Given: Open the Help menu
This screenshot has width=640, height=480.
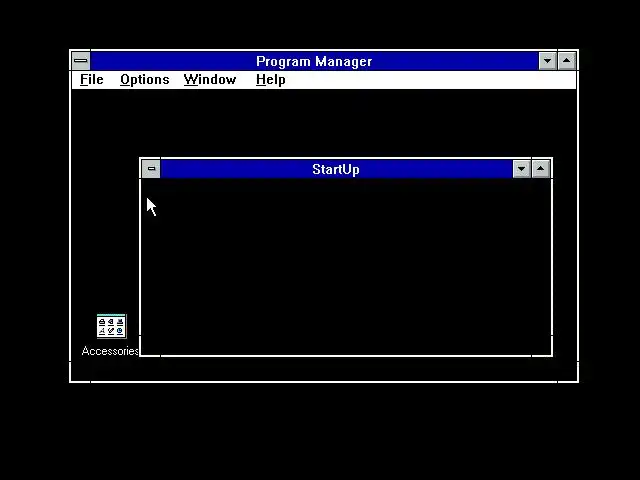Looking at the screenshot, I should (270, 80).
